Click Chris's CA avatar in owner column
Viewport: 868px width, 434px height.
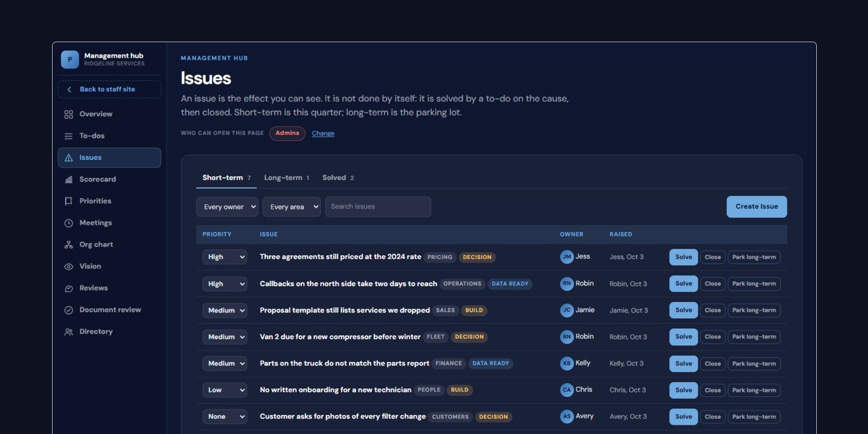[x=567, y=390]
